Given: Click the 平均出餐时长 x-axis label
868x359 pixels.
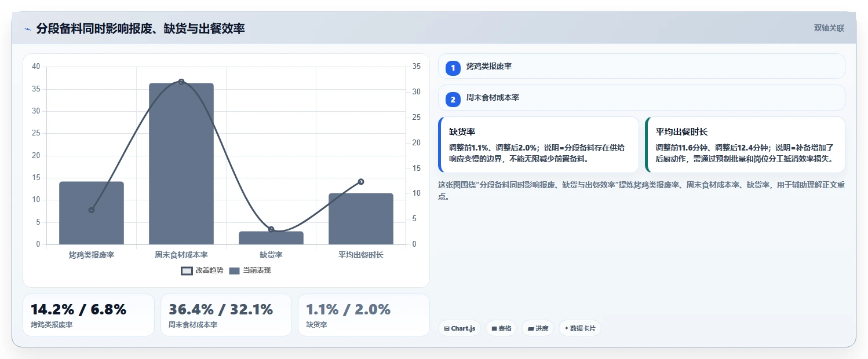Looking at the screenshot, I should coord(361,255).
